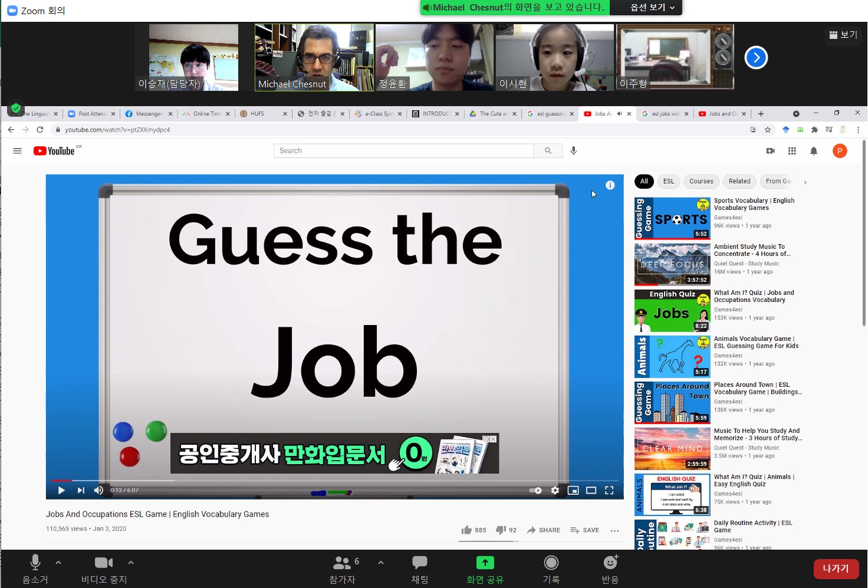Expand audio options arrow beside microphone
The image size is (868, 588).
tap(58, 563)
